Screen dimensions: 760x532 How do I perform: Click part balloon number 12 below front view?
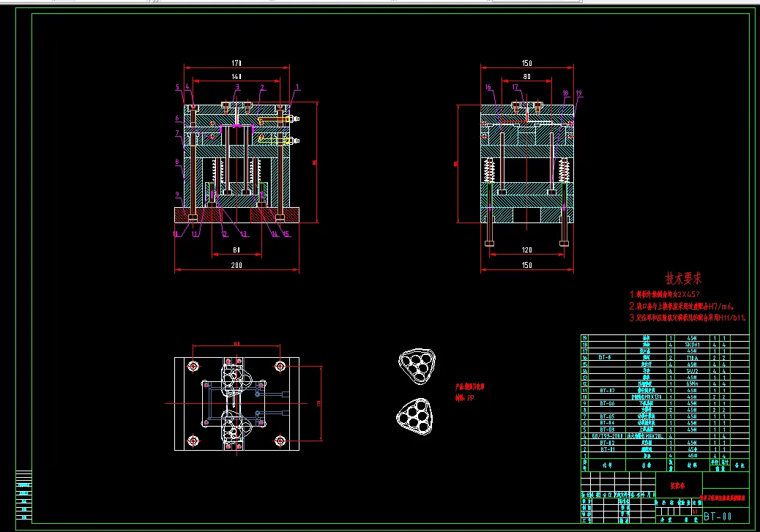click(225, 234)
